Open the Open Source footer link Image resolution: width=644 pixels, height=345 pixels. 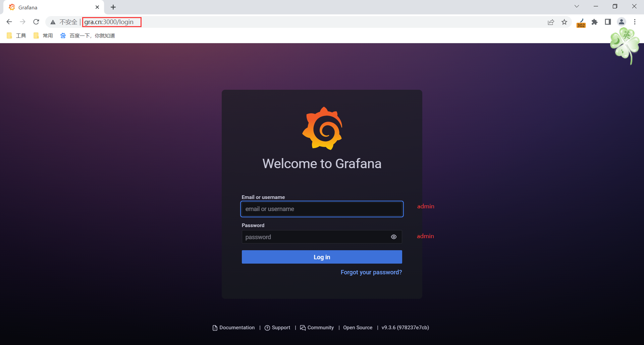click(x=358, y=328)
